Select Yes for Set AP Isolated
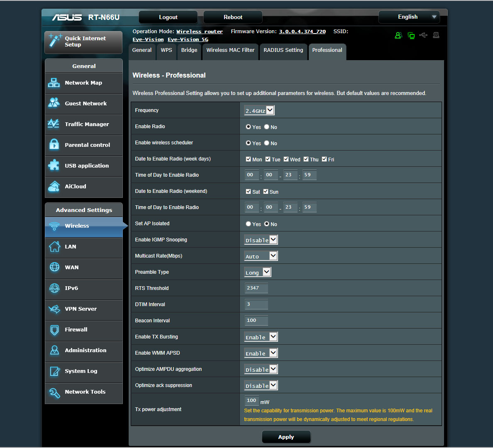The width and height of the screenshot is (493, 448). tap(248, 224)
